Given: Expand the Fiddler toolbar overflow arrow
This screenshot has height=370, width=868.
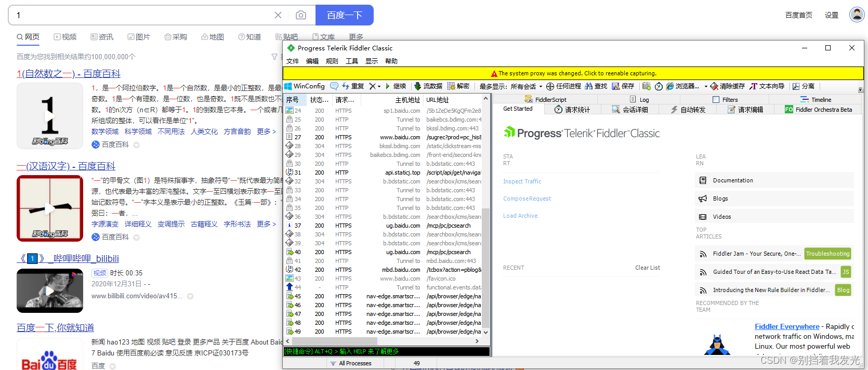Looking at the screenshot, I should (860, 89).
